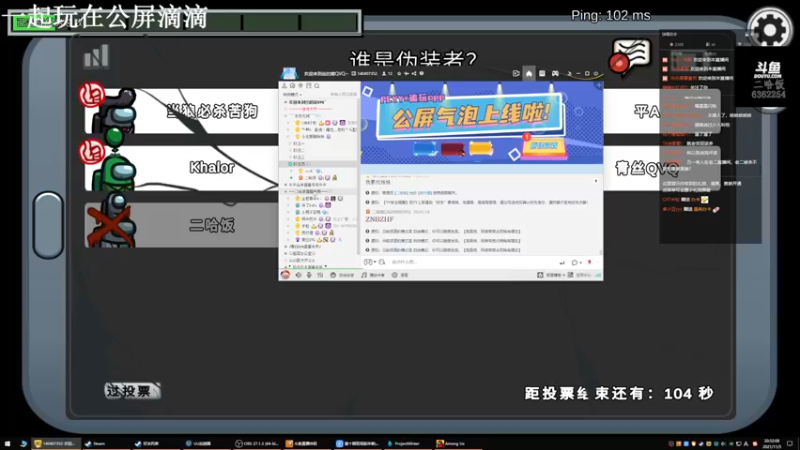Click YY channel avatar logo
Screen dimensions: 800x450
289,73
